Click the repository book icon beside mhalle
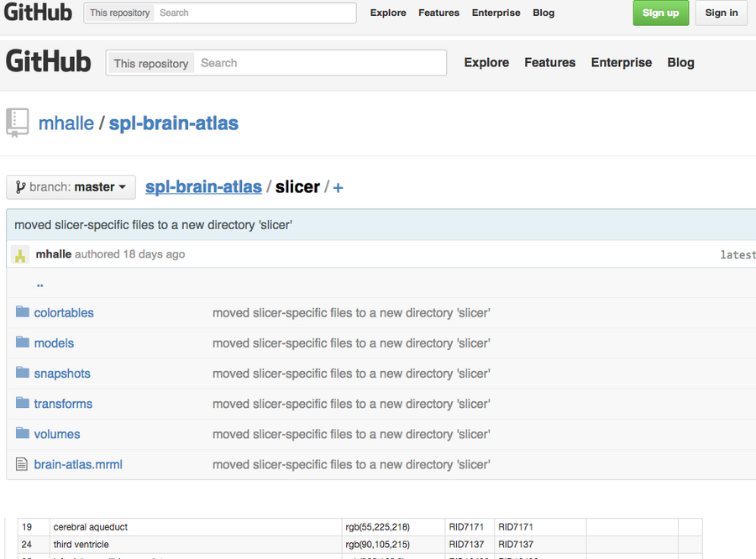Viewport: 756px width, 559px height. click(x=18, y=123)
